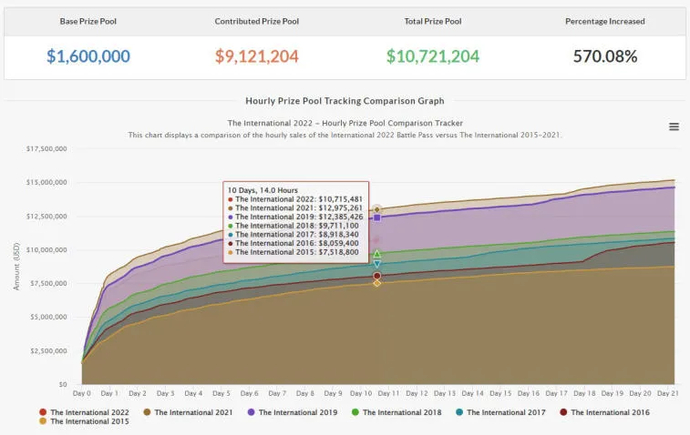Click the dark red circle data marker
The width and height of the screenshot is (690, 435).
pos(377,276)
